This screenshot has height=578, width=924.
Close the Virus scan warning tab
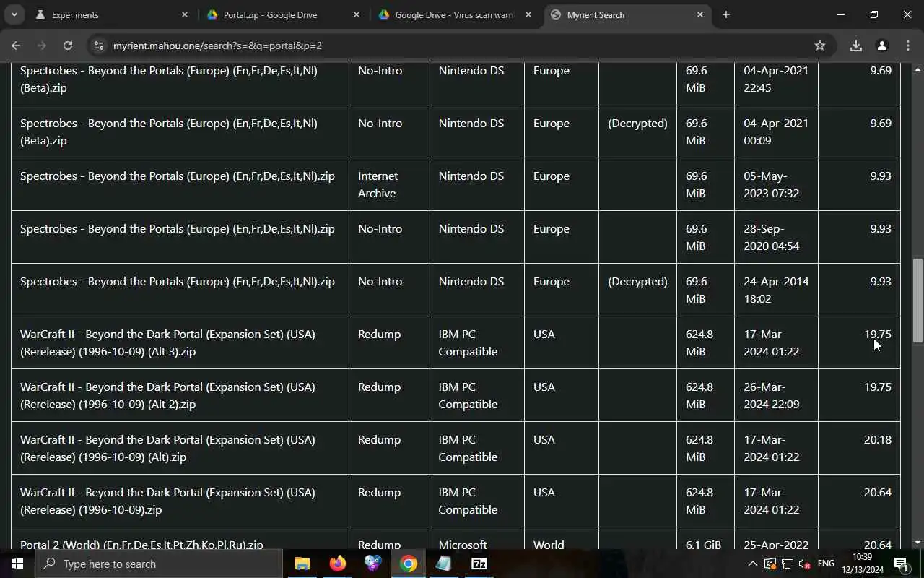pos(528,14)
